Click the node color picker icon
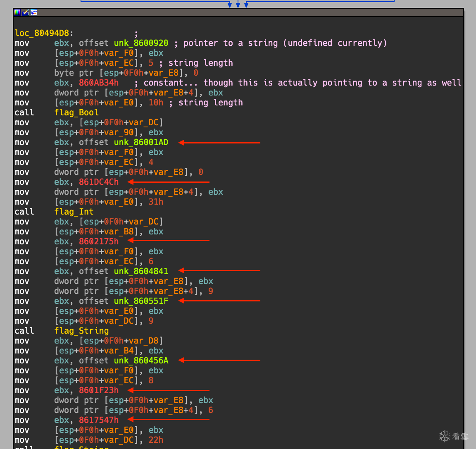The height and width of the screenshot is (449, 476). (x=17, y=12)
